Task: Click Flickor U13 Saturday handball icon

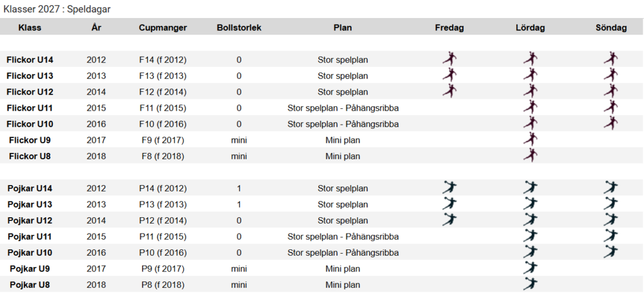Action: click(x=530, y=75)
